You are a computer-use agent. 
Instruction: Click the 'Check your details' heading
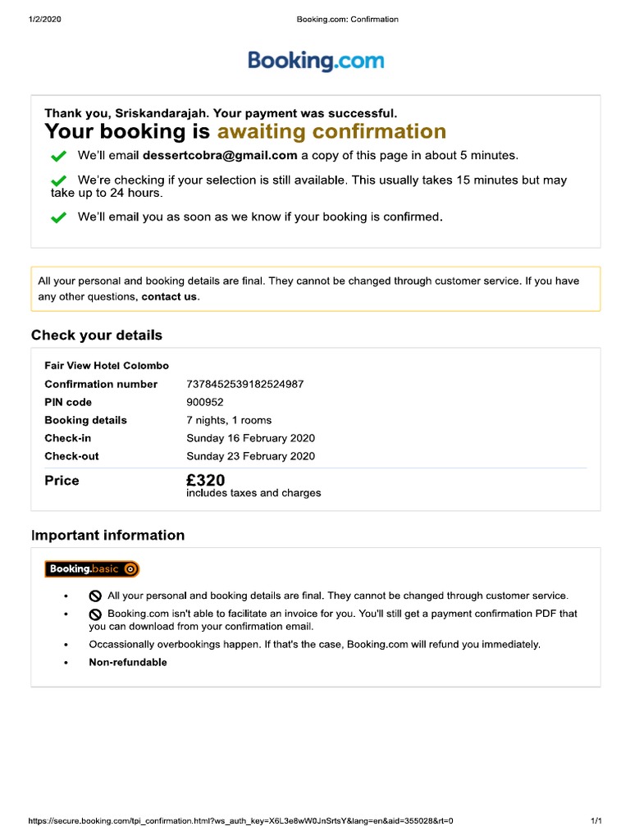[97, 336]
